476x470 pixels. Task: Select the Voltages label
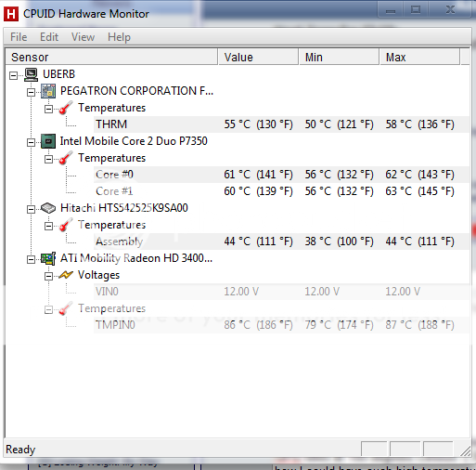[98, 275]
